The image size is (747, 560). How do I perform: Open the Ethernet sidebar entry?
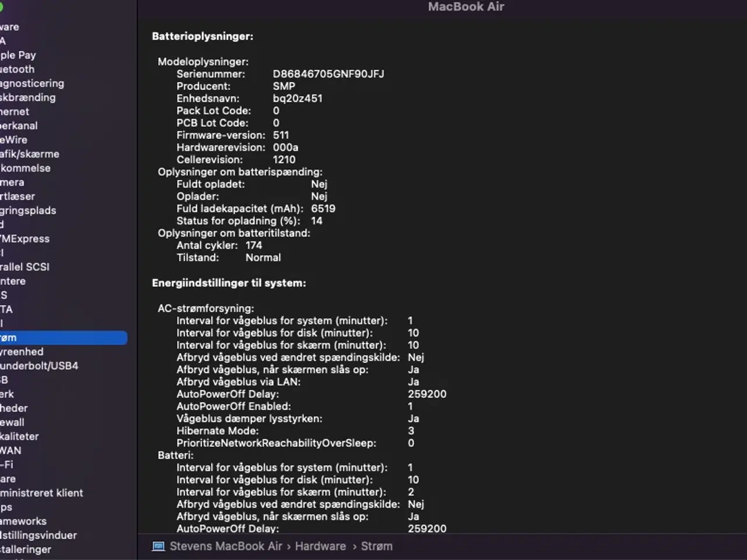pos(15,111)
